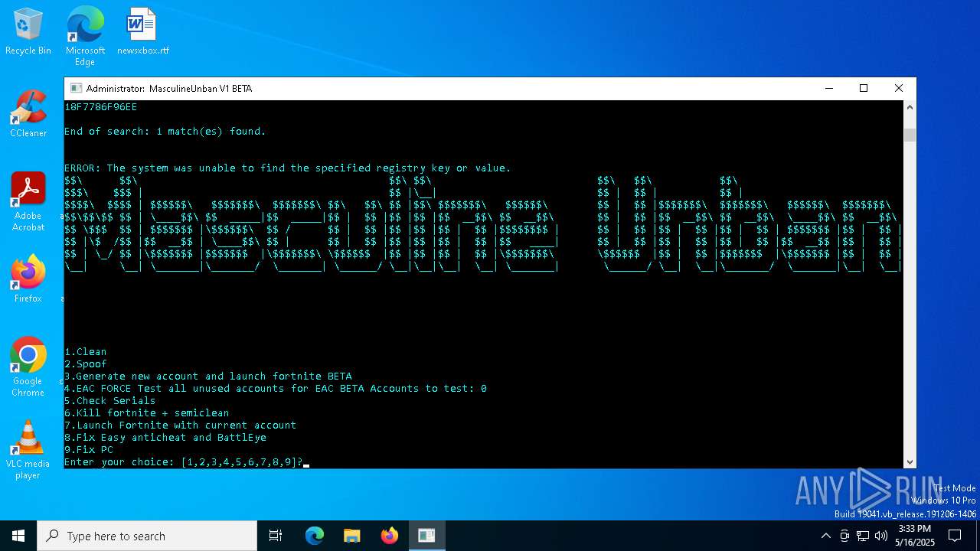Open Firefox desktop shortcut
This screenshot has height=551, width=980.
(x=28, y=279)
